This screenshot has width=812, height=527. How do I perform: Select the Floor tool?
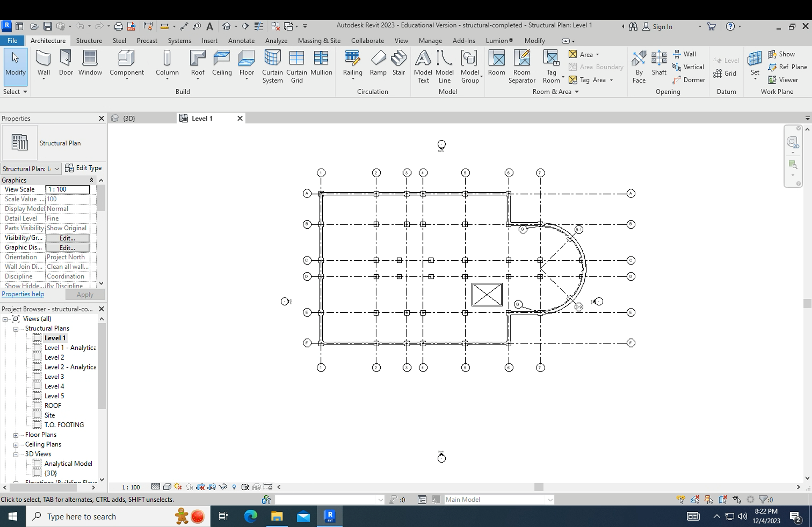tap(247, 64)
